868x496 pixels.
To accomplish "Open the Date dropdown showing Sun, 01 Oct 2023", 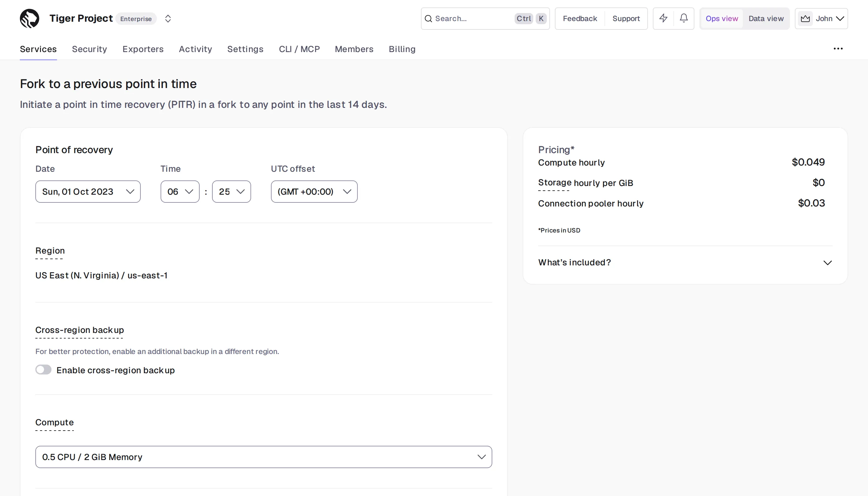I will tap(88, 192).
